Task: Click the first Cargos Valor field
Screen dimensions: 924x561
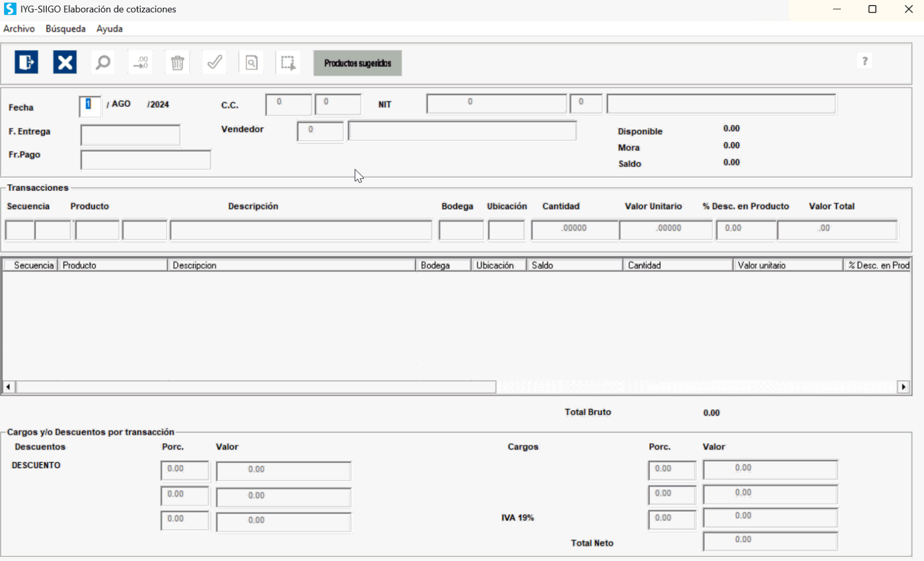Action: [770, 470]
